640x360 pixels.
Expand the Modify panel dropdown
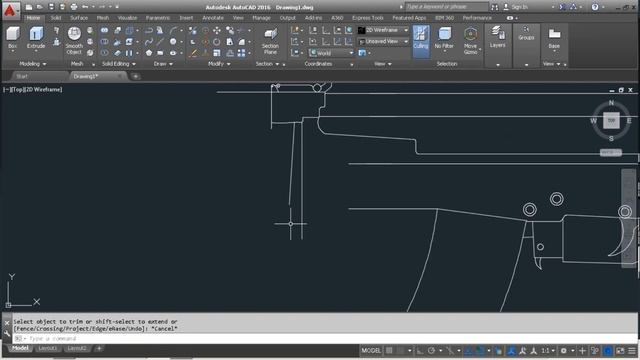pyautogui.click(x=219, y=64)
